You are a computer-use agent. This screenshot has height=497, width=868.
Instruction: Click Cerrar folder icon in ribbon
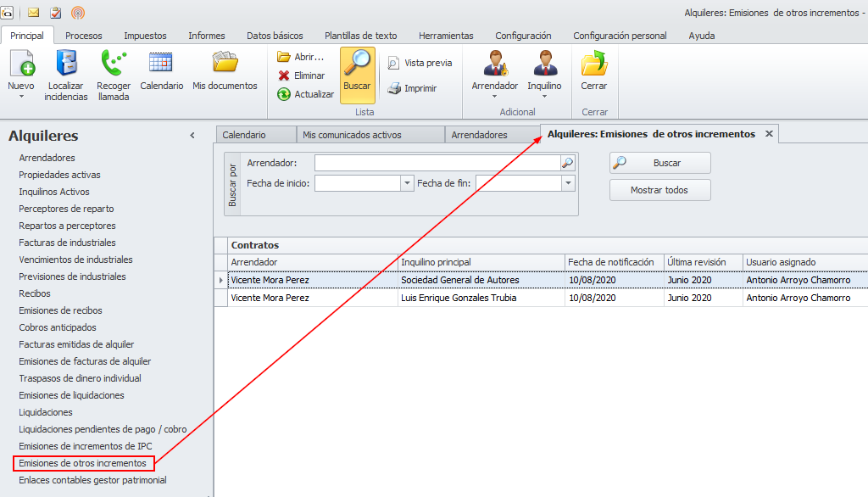pyautogui.click(x=594, y=63)
